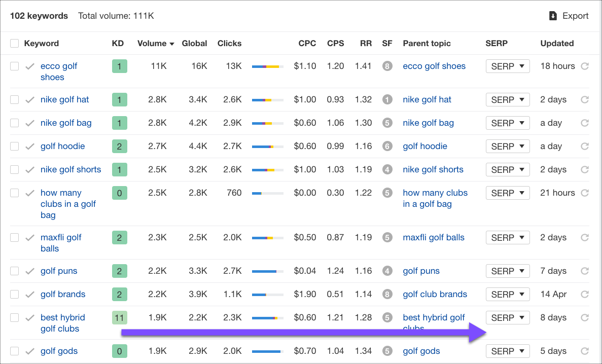Image resolution: width=602 pixels, height=364 pixels.
Task: Click checkmark icon next to golf puns
Action: click(x=30, y=271)
